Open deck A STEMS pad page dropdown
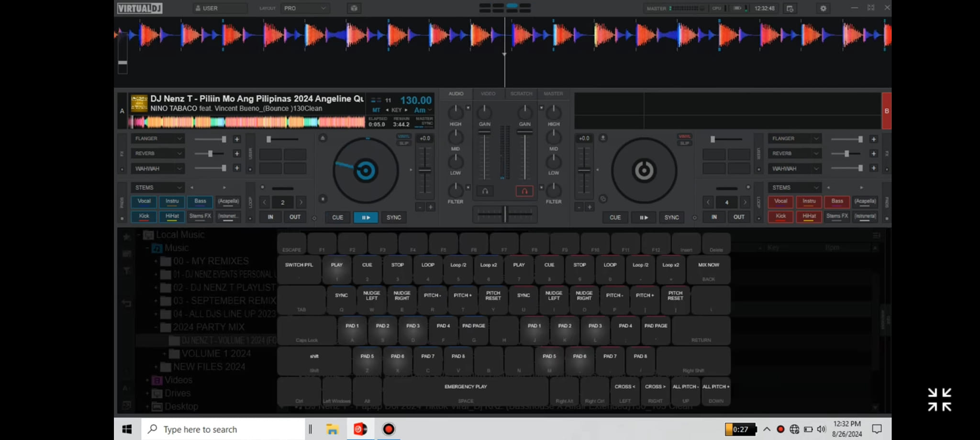980x440 pixels. pyautogui.click(x=158, y=188)
